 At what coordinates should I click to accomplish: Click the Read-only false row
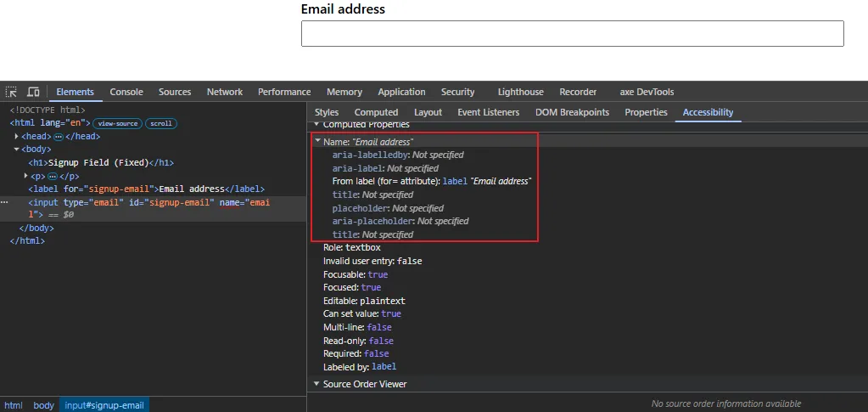pyautogui.click(x=358, y=341)
